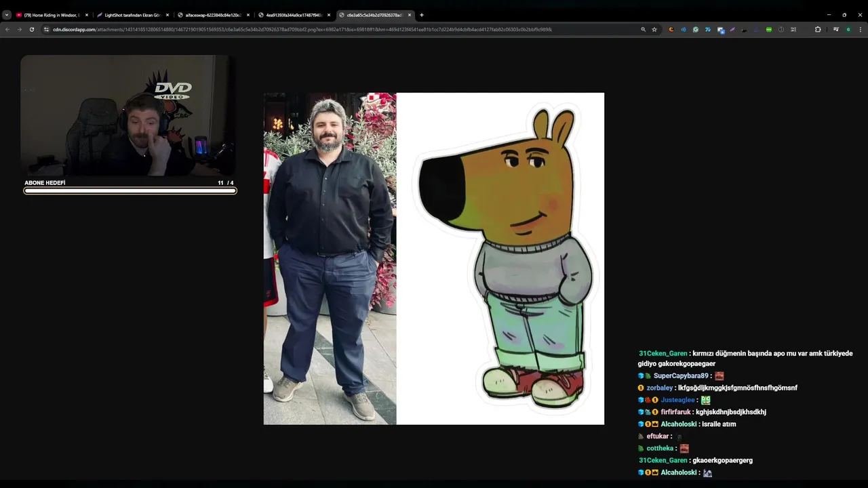This screenshot has width=868, height=488.
Task: Open the tab search dropdown arrow
Action: pos(7,15)
